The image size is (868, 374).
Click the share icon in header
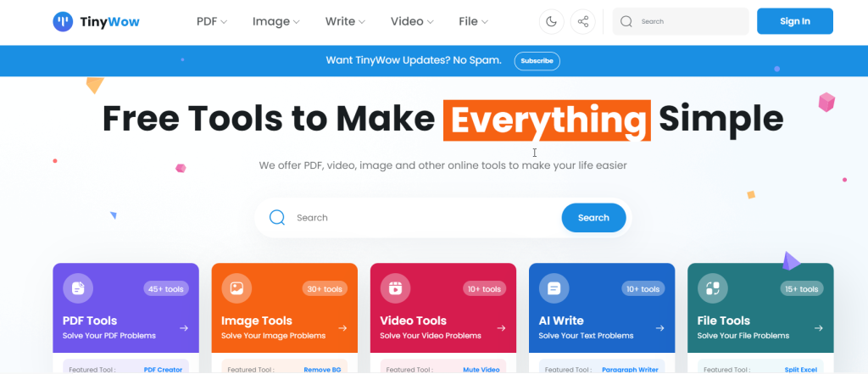coord(583,21)
